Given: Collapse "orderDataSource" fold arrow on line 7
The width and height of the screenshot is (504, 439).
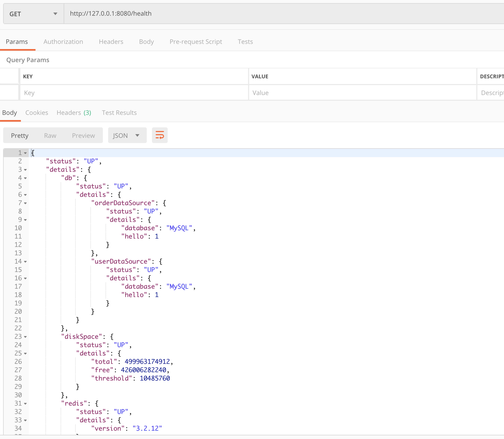Looking at the screenshot, I should (25, 203).
